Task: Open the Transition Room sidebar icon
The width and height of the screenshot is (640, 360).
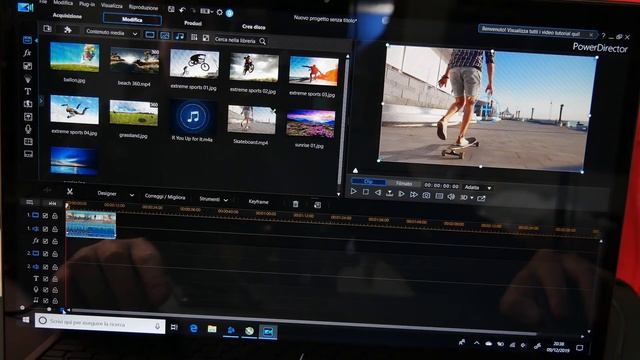Action: pyautogui.click(x=28, y=104)
